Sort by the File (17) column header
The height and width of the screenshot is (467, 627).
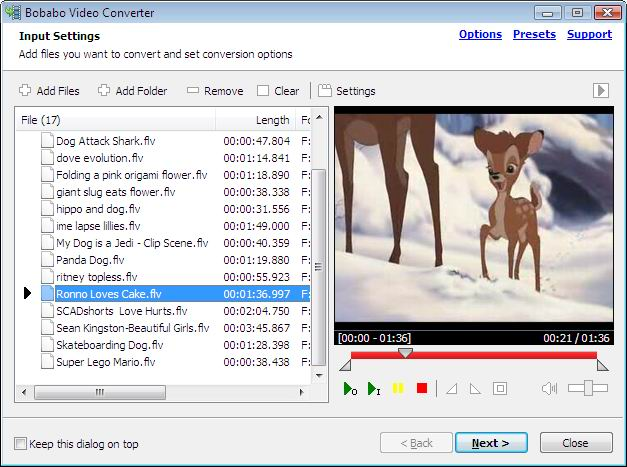(116, 120)
